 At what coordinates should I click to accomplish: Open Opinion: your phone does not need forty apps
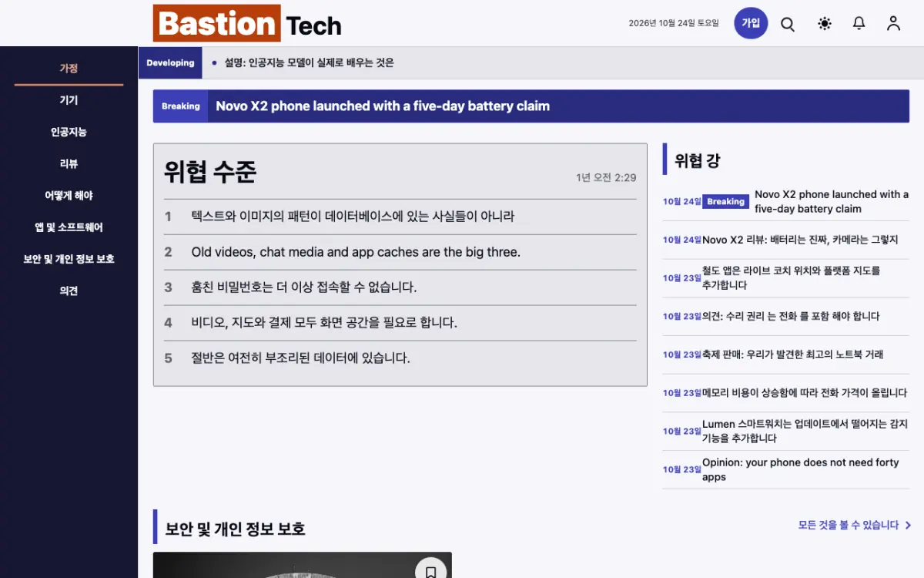[801, 469]
